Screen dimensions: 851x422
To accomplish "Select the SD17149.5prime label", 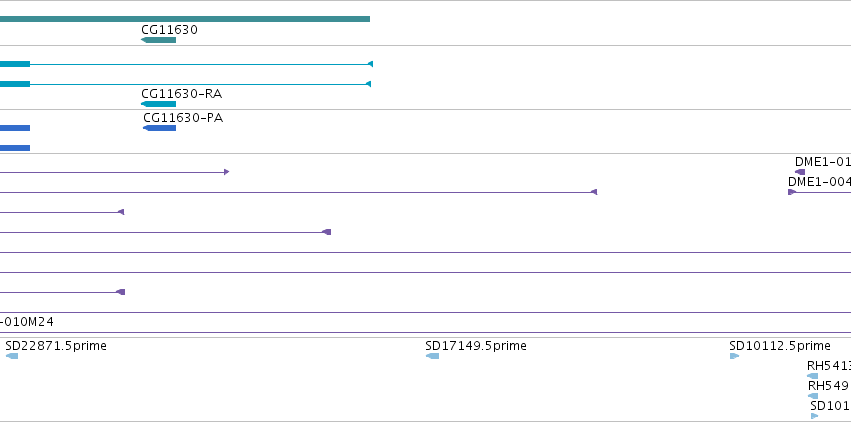I will pos(476,346).
